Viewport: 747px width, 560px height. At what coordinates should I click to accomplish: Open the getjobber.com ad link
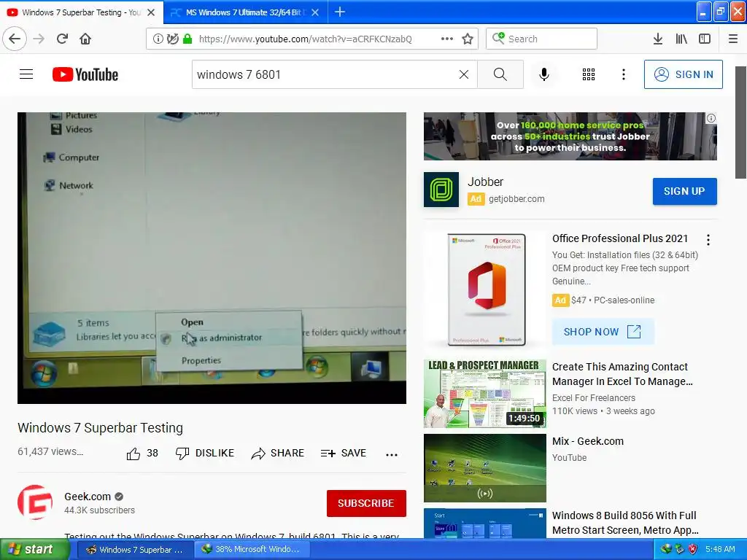click(516, 199)
